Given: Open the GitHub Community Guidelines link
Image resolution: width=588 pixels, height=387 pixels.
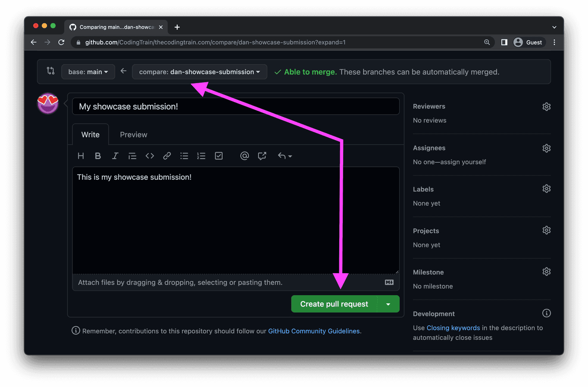Looking at the screenshot, I should pyautogui.click(x=314, y=331).
